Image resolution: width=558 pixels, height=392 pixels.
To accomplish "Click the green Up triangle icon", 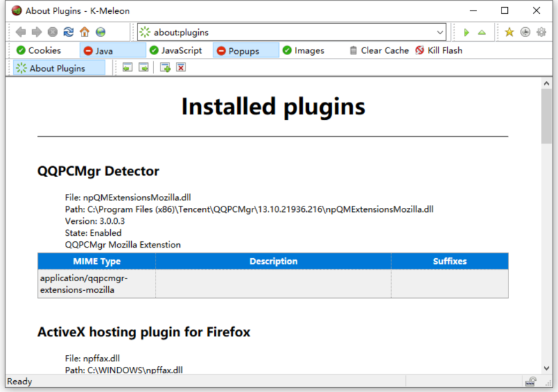I will tap(482, 32).
